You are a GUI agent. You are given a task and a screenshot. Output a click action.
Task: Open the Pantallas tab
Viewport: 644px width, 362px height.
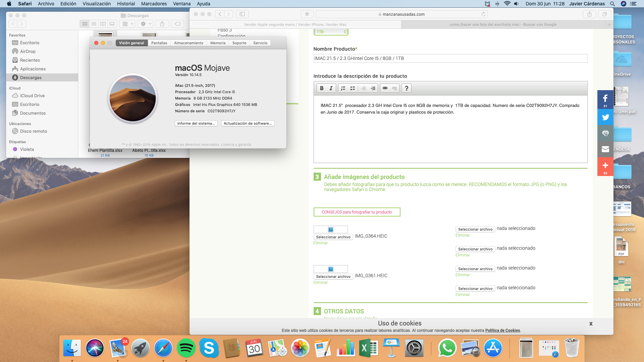point(159,43)
